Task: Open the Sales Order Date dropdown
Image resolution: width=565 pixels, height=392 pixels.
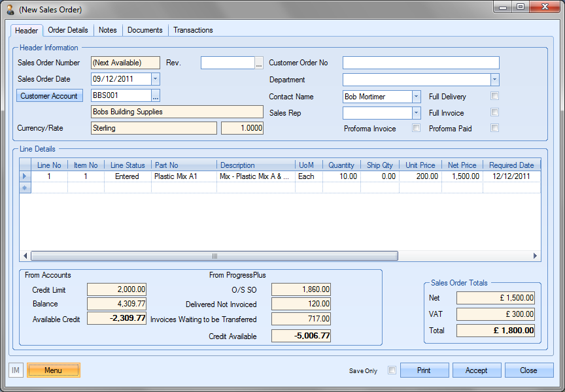Action: (155, 79)
